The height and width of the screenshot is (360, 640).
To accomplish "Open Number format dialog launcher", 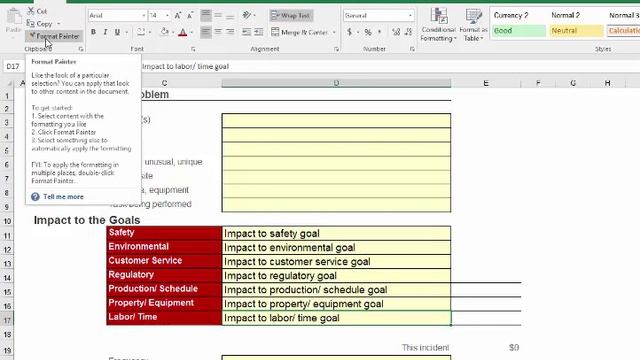I will (x=412, y=49).
